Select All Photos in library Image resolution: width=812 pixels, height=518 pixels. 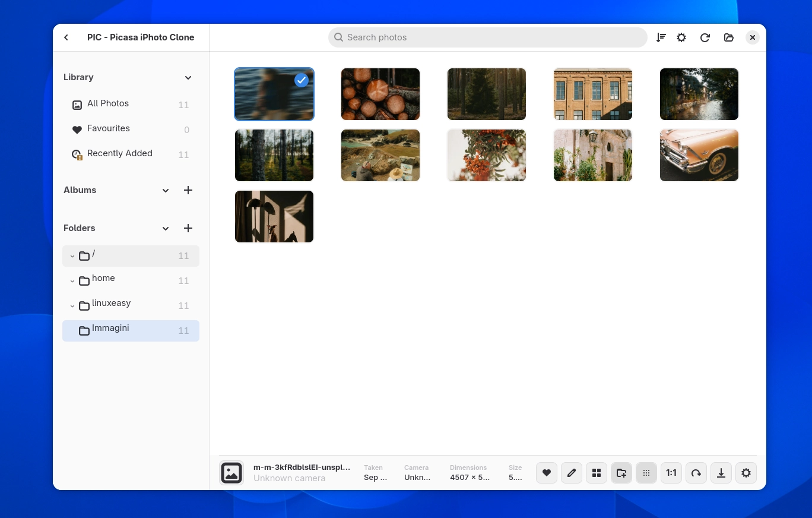click(131, 105)
